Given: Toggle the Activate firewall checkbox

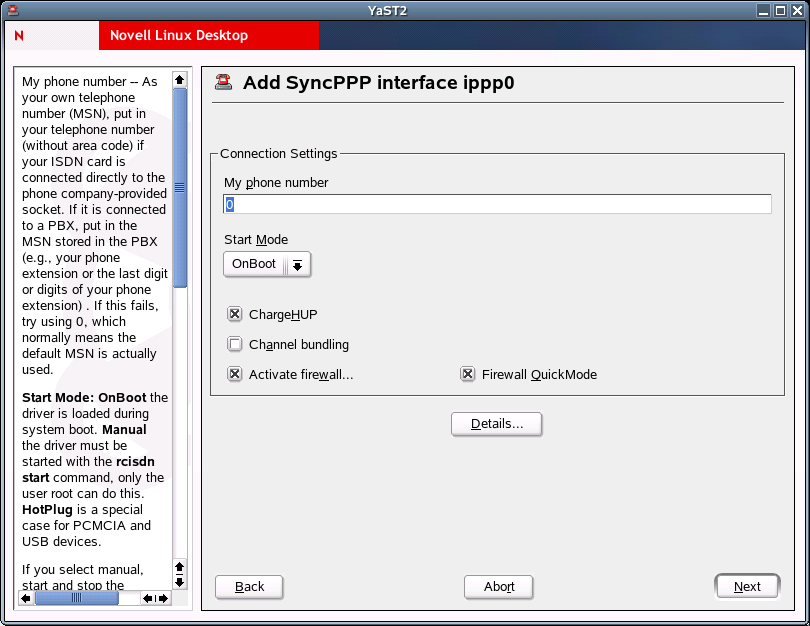Looking at the screenshot, I should coord(235,374).
